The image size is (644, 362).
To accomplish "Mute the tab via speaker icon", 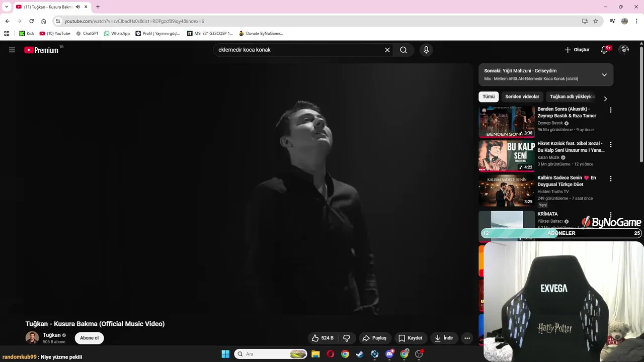I will pyautogui.click(x=78, y=7).
